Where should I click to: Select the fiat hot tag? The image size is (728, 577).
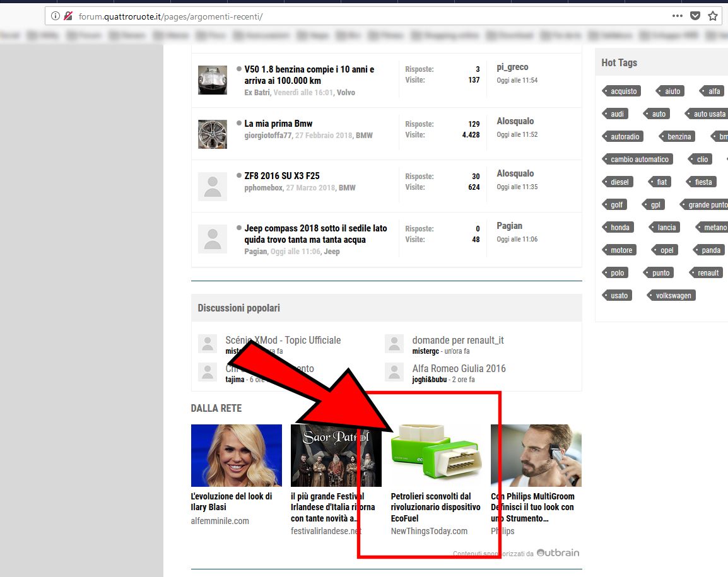[x=660, y=182]
